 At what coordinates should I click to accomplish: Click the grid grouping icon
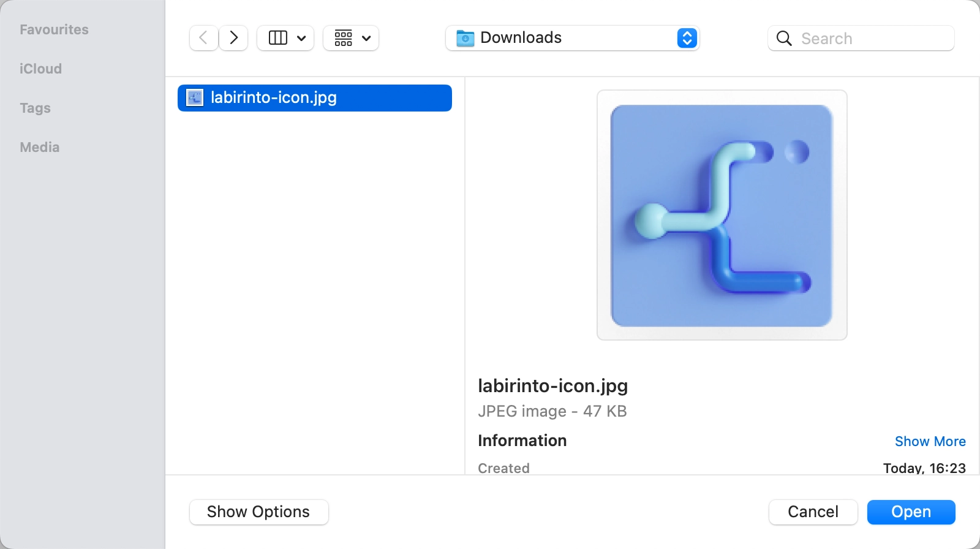tap(344, 38)
